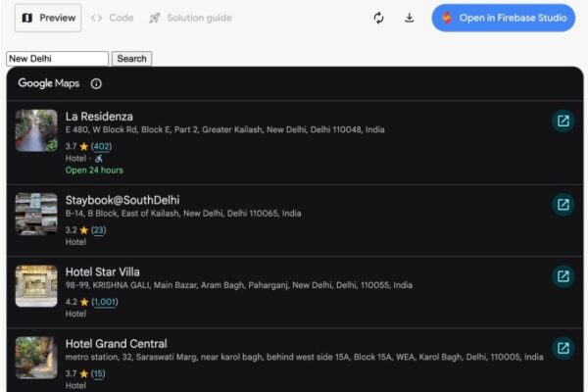Click the Hotel Star Villa photo thumbnail
The image size is (588, 392).
point(36,286)
